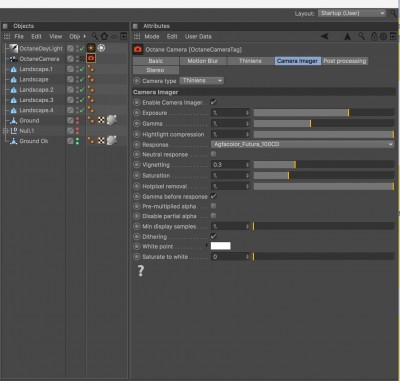Pick the White point color swatch

pyautogui.click(x=221, y=246)
